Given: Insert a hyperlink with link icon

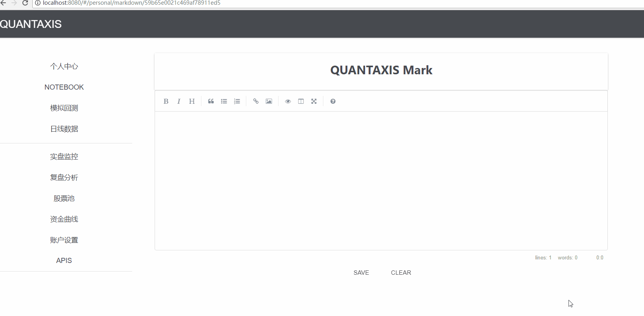Looking at the screenshot, I should pos(256,101).
